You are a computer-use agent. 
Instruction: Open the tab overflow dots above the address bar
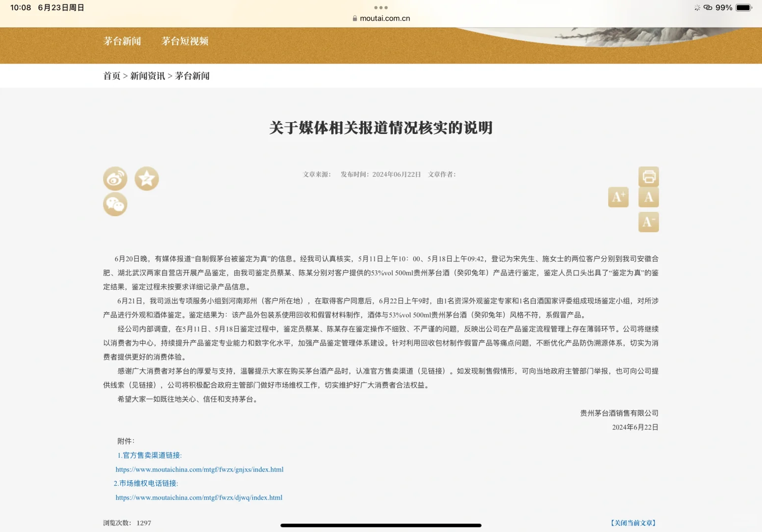coord(380,7)
